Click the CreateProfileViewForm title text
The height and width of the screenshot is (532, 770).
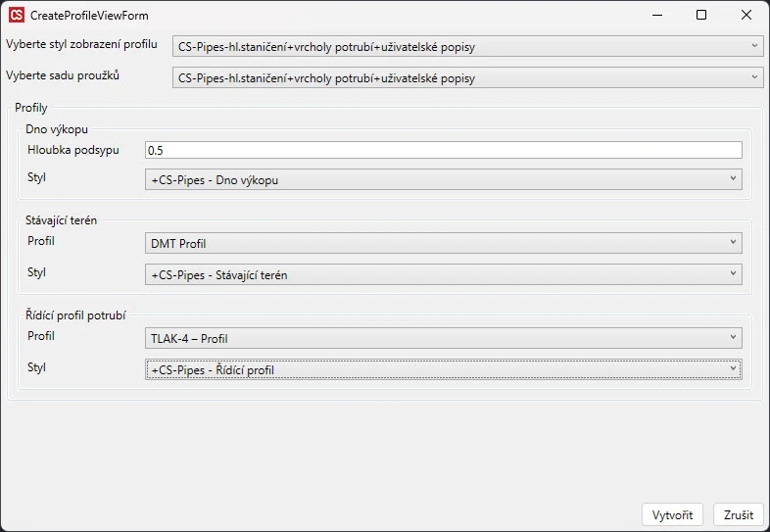tap(90, 16)
